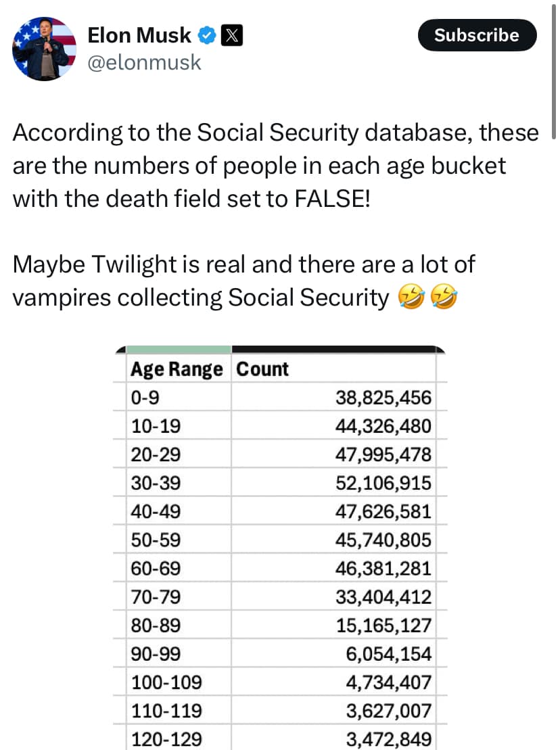
Task: Click the tweet text mentioning Social Security database
Action: point(275,166)
